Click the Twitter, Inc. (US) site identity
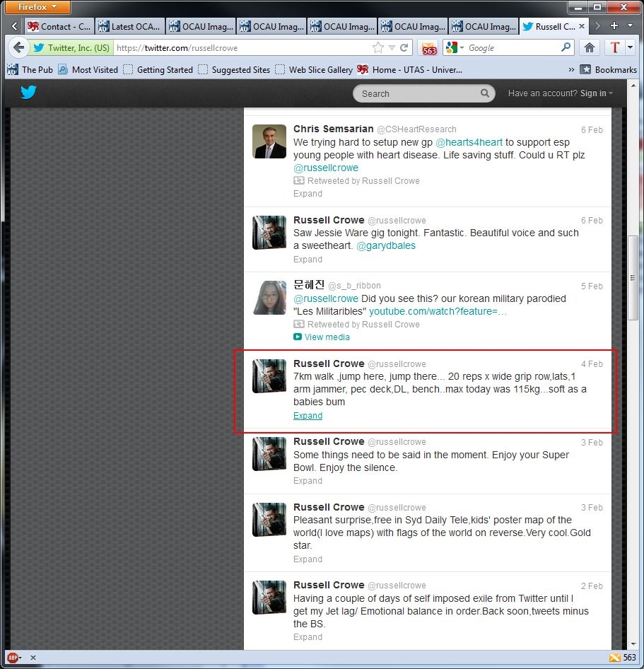The height and width of the screenshot is (669, 644). (x=71, y=47)
